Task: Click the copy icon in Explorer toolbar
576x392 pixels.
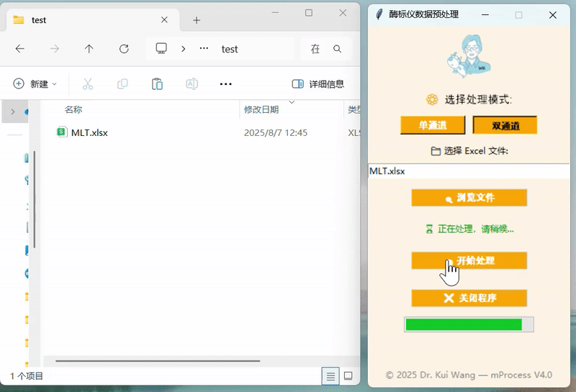Action: tap(122, 84)
